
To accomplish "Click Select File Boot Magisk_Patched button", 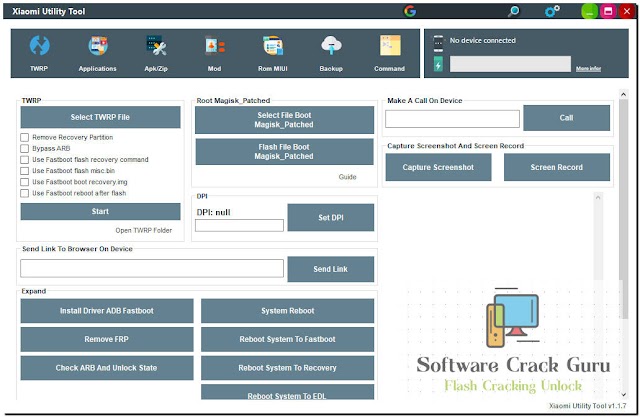I will 284,120.
